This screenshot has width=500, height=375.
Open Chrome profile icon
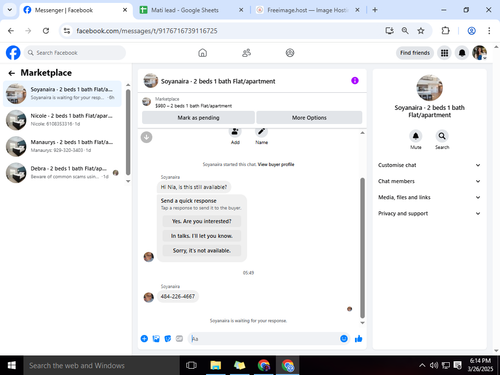tap(471, 31)
